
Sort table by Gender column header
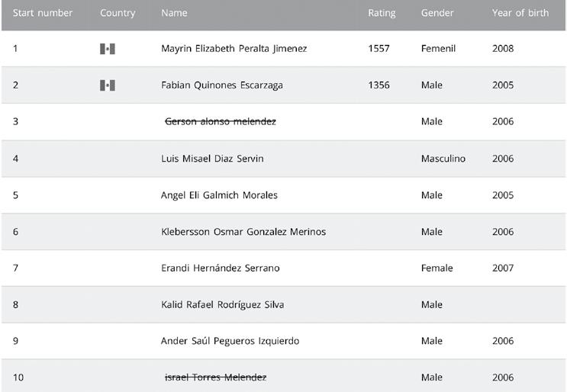pos(437,13)
